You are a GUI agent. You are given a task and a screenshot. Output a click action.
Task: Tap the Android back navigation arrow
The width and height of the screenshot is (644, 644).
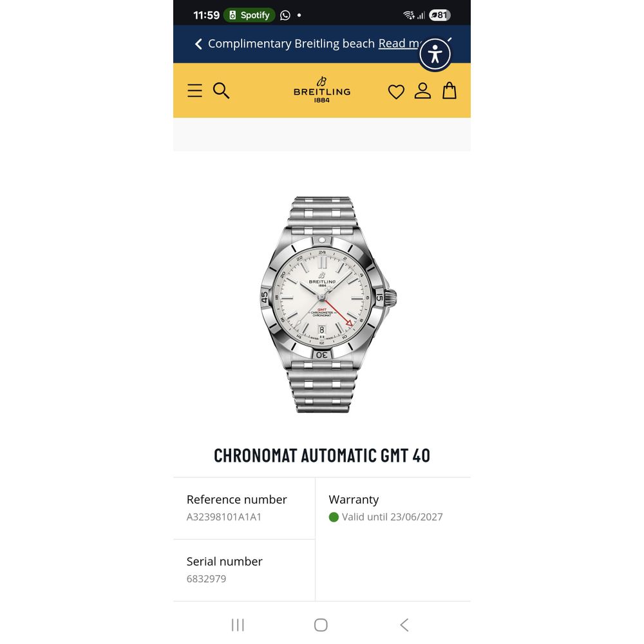pos(404,625)
